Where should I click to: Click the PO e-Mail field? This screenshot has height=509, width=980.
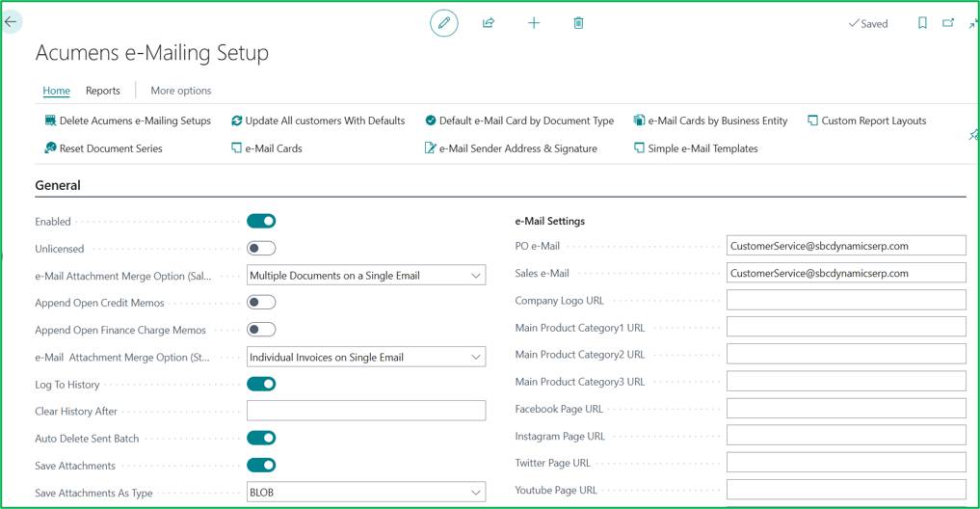(x=846, y=246)
